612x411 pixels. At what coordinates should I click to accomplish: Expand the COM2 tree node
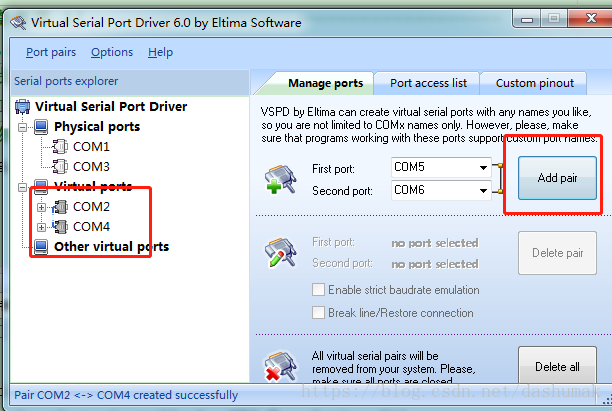click(x=41, y=207)
